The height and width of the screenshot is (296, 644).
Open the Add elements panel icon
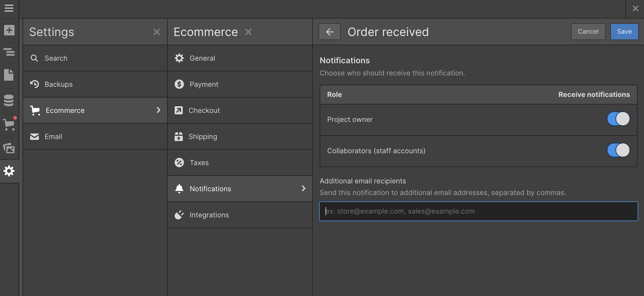click(9, 30)
